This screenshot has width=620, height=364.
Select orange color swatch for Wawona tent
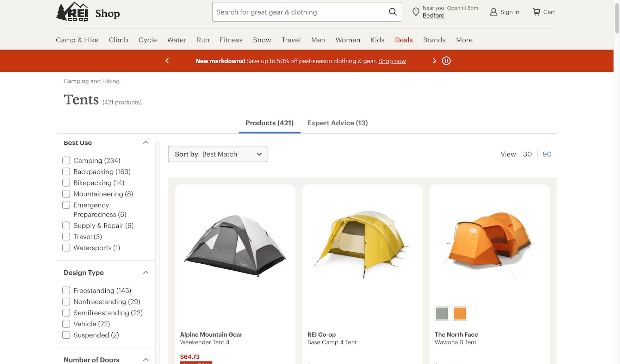459,313
